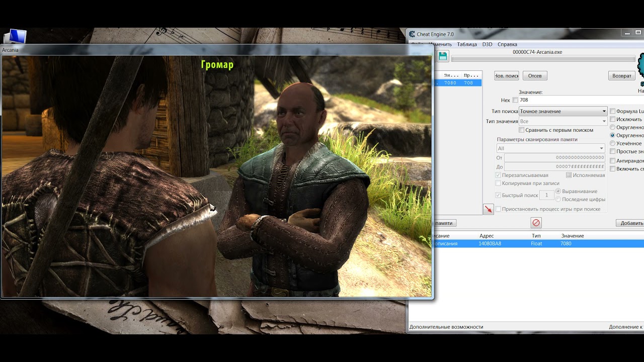
Task: Select the found result row with 7080
Action: click(x=458, y=83)
